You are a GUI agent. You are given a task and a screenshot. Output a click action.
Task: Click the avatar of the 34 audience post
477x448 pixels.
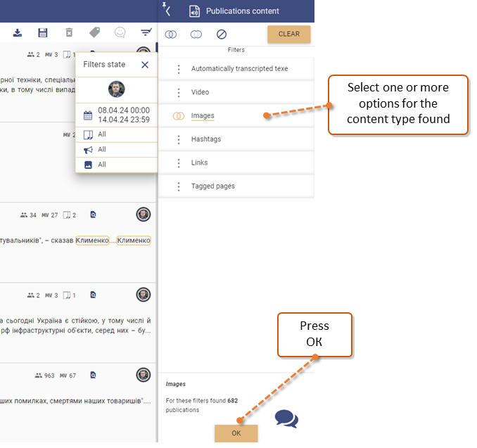[x=144, y=215]
